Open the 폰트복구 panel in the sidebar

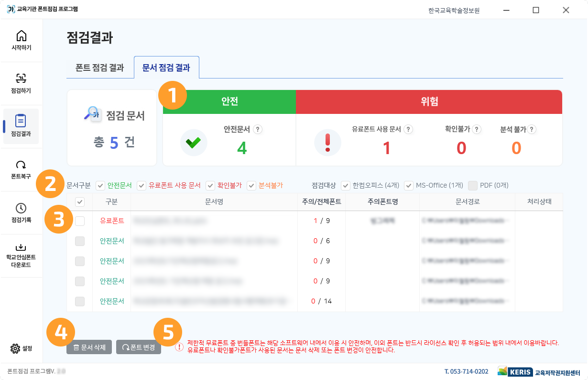click(21, 170)
